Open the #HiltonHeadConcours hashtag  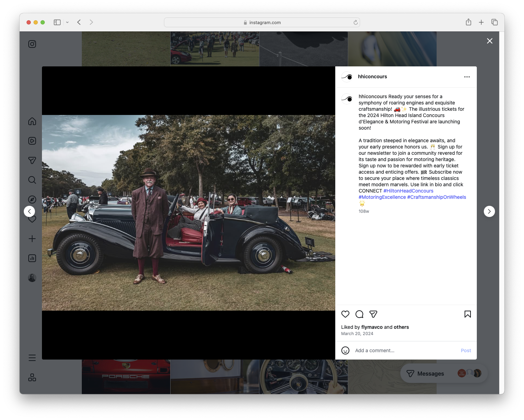point(408,191)
